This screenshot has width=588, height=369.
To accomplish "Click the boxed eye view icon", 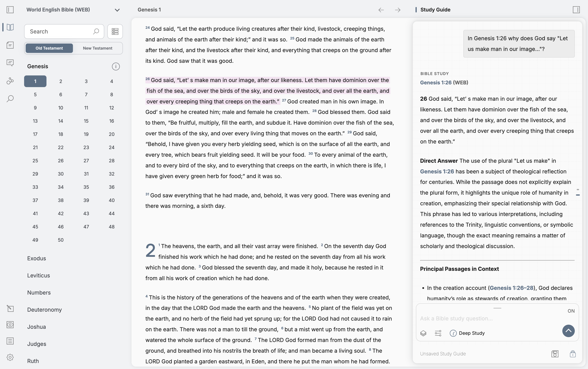I will tap(10, 325).
